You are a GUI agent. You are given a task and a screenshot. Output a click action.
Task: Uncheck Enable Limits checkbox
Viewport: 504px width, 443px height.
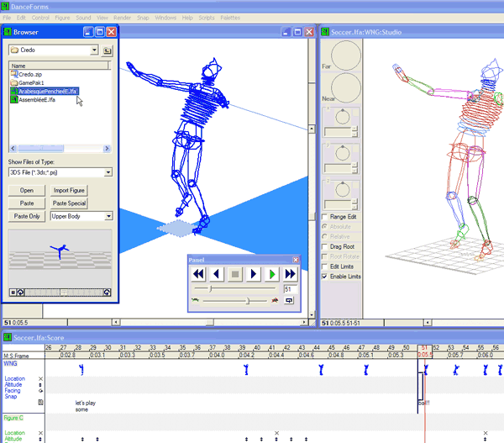pos(326,276)
